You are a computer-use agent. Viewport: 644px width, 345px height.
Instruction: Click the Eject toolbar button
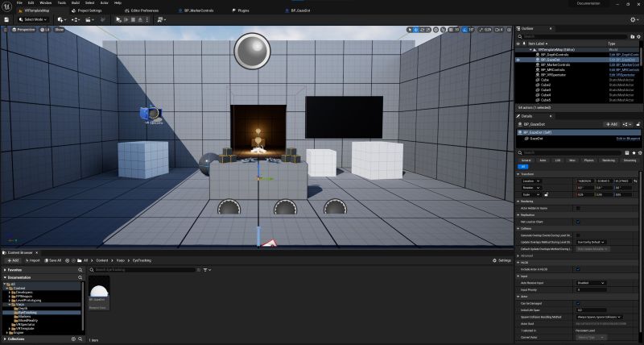(x=140, y=19)
